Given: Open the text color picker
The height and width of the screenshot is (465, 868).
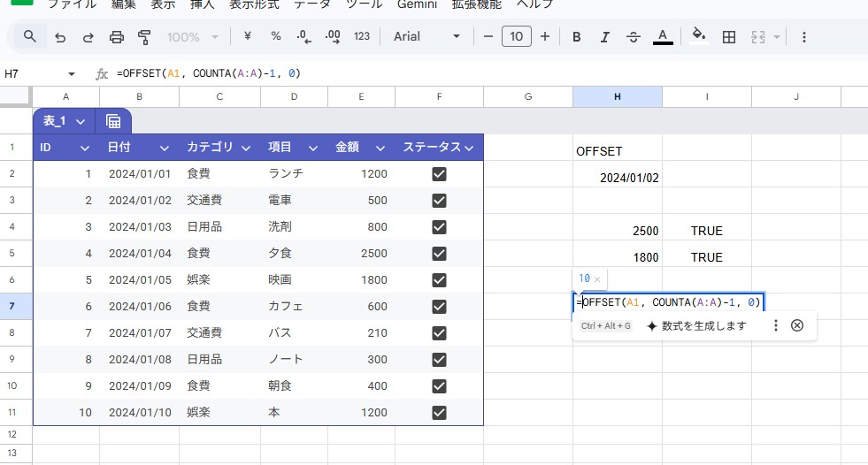Looking at the screenshot, I should tap(662, 37).
